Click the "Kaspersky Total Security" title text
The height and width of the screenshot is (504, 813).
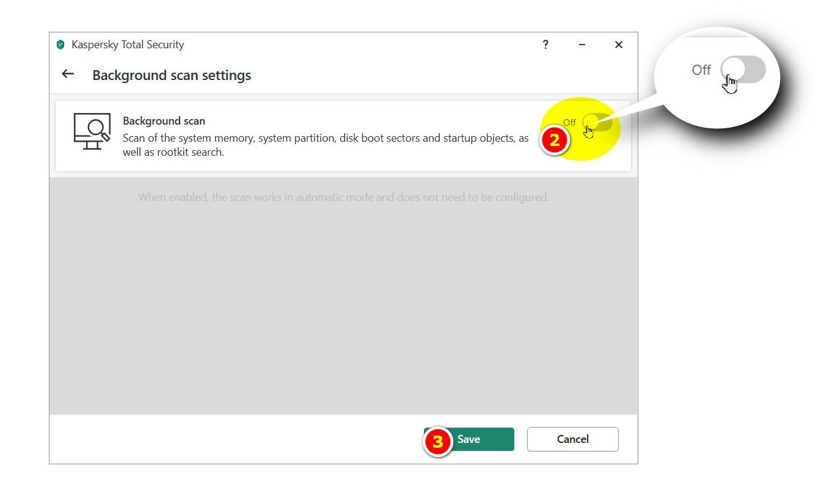click(128, 45)
